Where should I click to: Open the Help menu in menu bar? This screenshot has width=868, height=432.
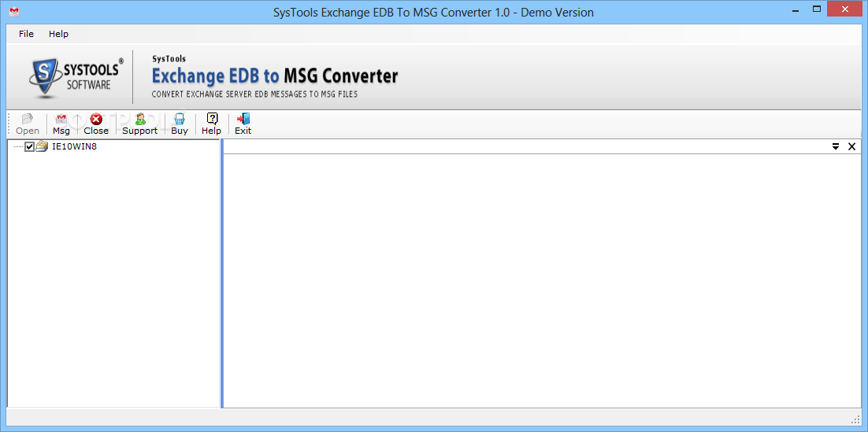tap(58, 34)
